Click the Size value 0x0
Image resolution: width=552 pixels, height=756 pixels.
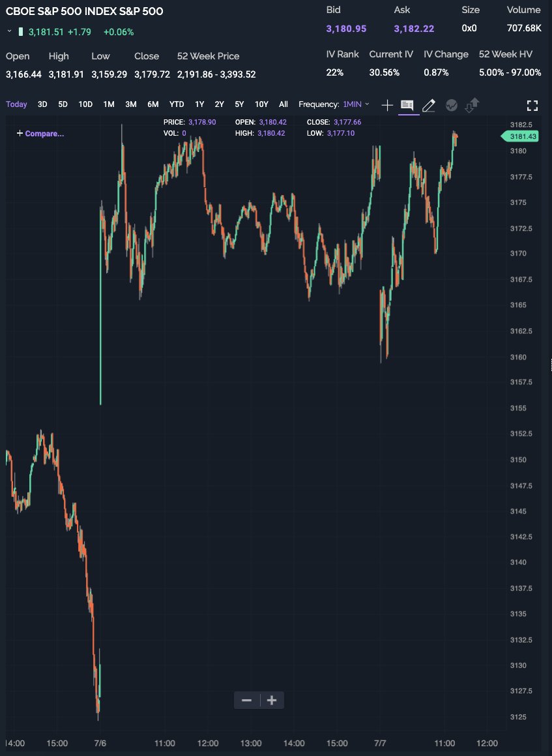pos(469,28)
